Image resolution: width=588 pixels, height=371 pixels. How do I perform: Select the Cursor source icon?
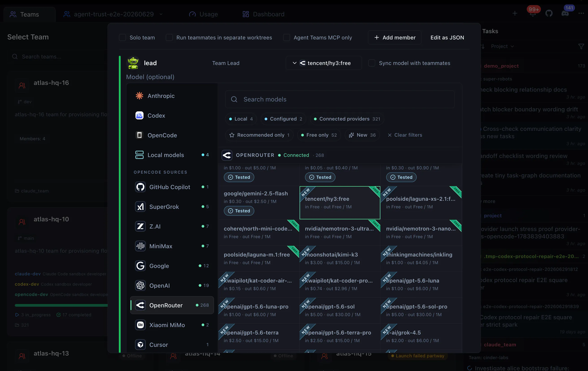pyautogui.click(x=140, y=345)
